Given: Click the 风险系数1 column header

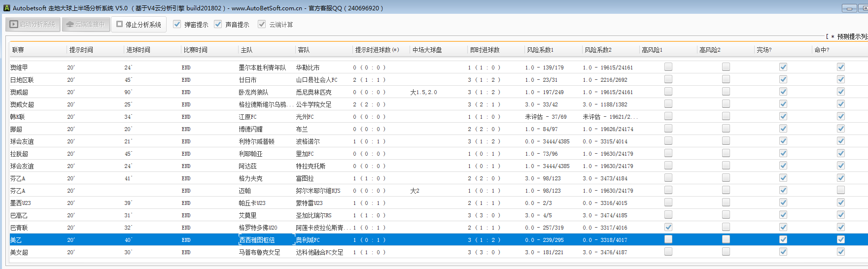Looking at the screenshot, I should (540, 50).
